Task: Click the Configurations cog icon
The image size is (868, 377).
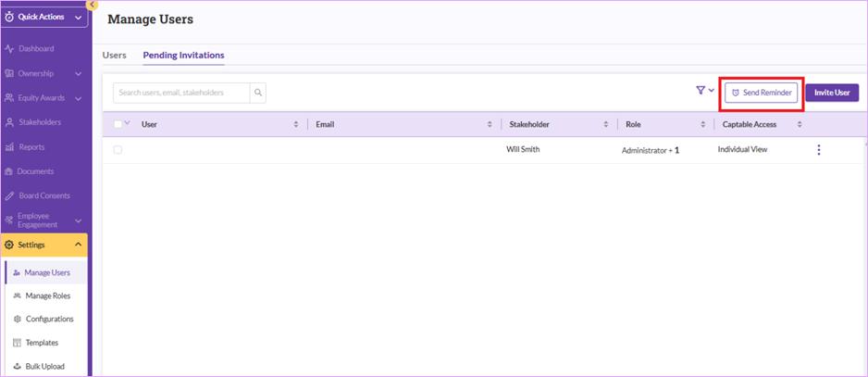Action: (17, 320)
